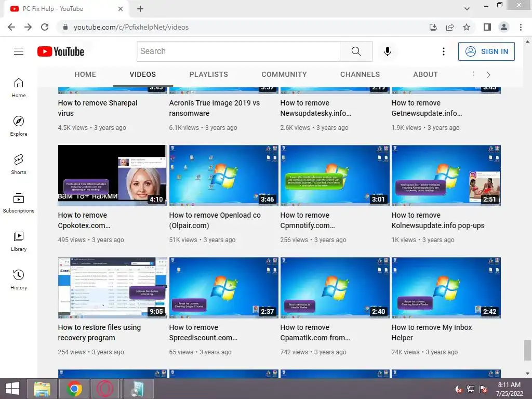This screenshot has width=532, height=399.
Task: Open Shorts in the sidebar
Action: 19,165
